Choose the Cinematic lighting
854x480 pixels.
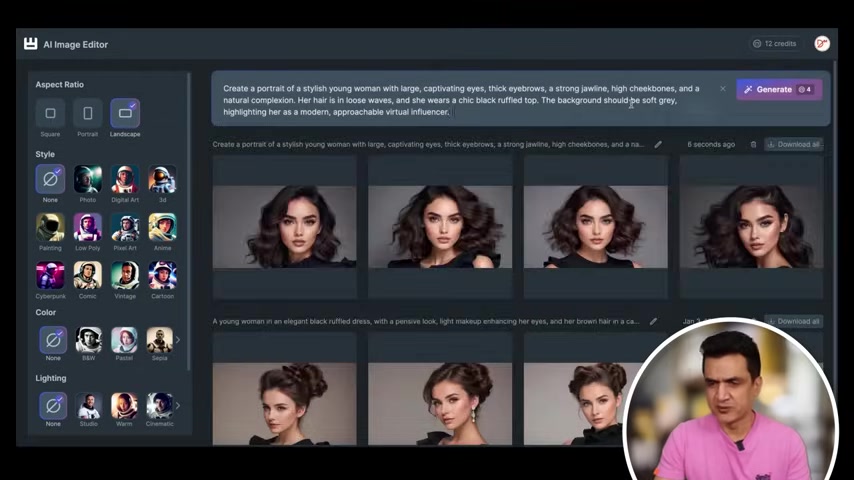pos(160,406)
